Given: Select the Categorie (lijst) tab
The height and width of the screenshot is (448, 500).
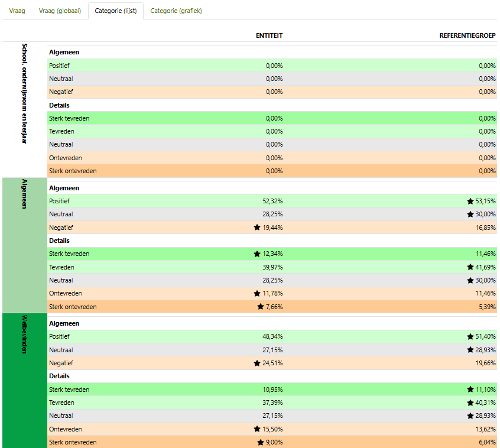Looking at the screenshot, I should 116,11.
